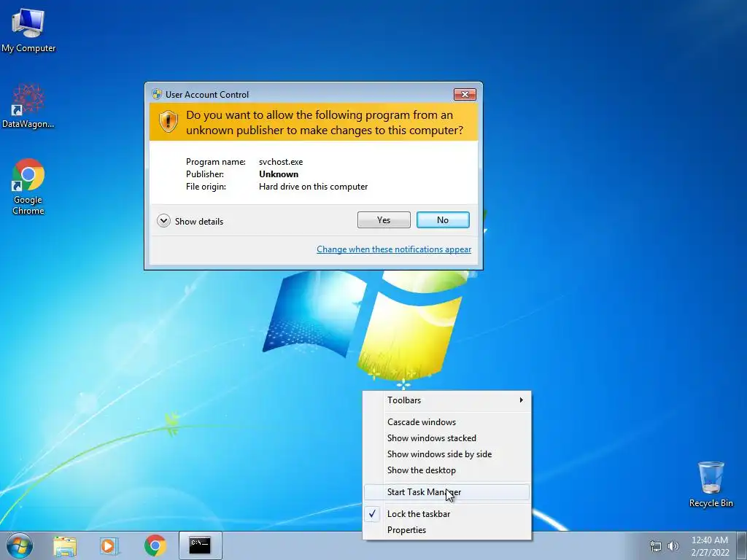Select the Google Chrome desktop shortcut
The image size is (747, 560).
[28, 187]
